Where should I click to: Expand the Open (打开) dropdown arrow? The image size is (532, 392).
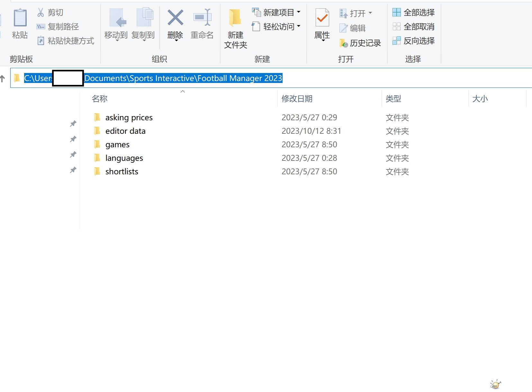(370, 13)
